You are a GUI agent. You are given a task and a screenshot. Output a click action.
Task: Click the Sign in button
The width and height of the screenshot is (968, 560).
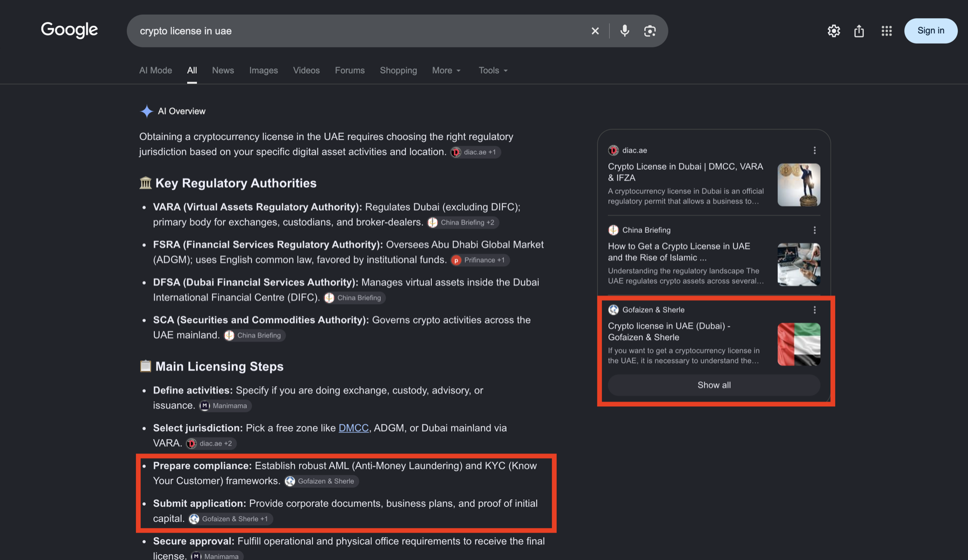931,31
